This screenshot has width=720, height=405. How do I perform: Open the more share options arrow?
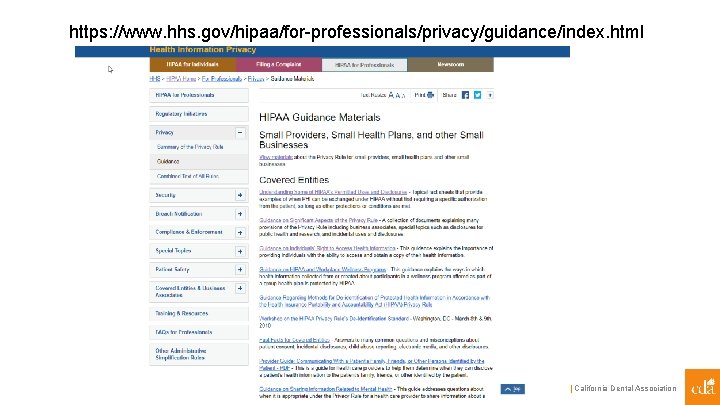pos(490,95)
